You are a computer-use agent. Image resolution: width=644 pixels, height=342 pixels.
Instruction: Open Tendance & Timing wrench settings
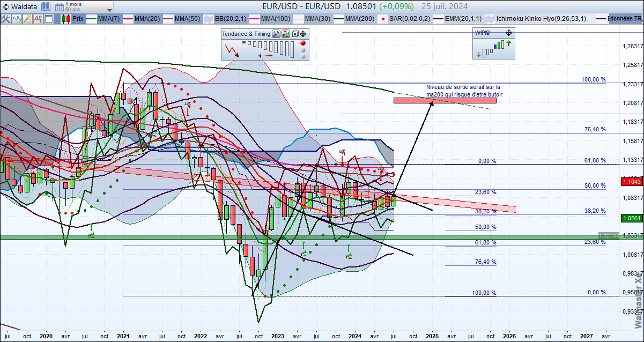click(x=276, y=34)
